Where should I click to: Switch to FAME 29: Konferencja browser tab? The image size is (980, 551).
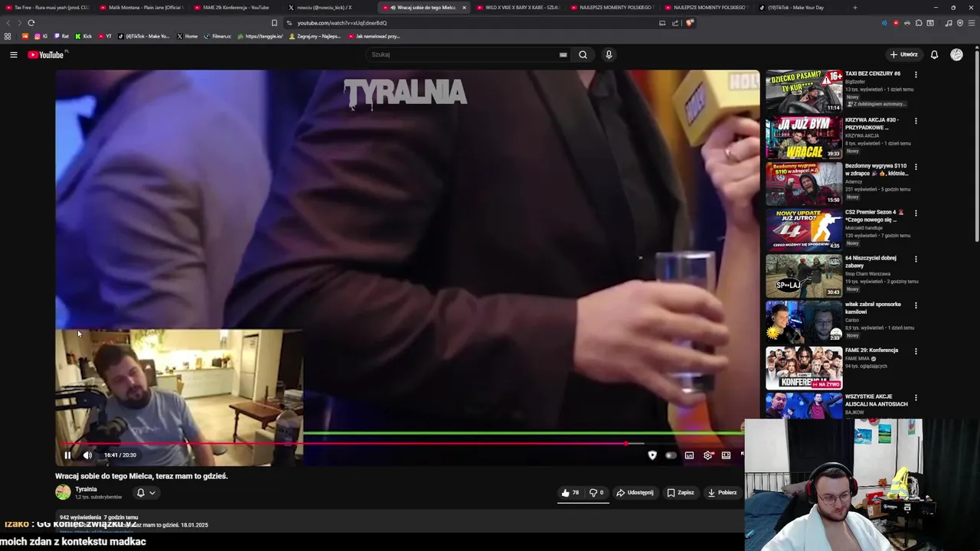point(236,8)
